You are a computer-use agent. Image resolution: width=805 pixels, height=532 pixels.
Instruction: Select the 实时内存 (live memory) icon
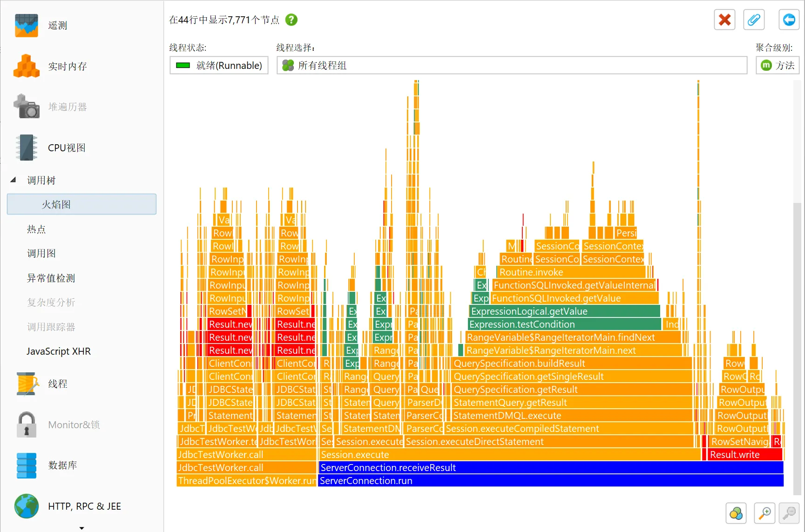27,66
